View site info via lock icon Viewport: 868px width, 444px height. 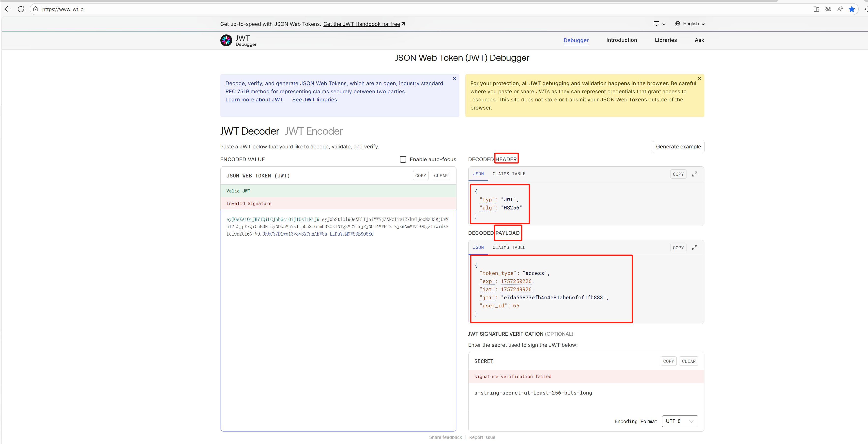(x=36, y=9)
